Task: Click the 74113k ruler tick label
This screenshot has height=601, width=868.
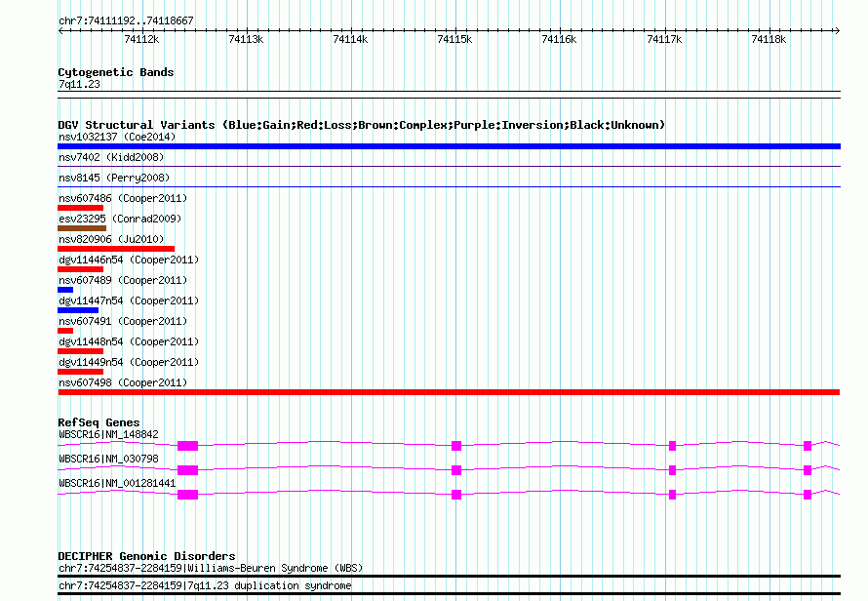Action: click(246, 40)
